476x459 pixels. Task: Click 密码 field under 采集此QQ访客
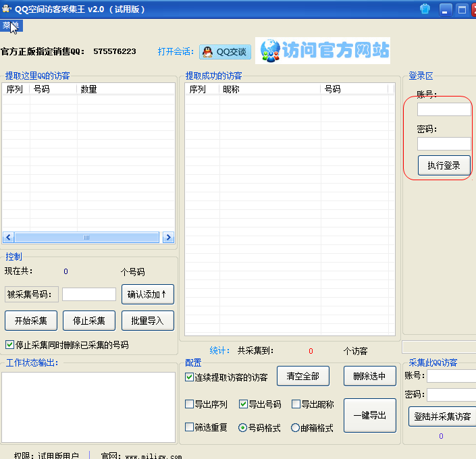452,395
